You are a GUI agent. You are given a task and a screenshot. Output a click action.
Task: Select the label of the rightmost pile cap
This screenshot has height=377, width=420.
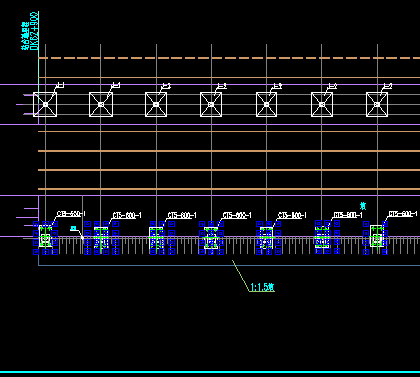point(403,214)
